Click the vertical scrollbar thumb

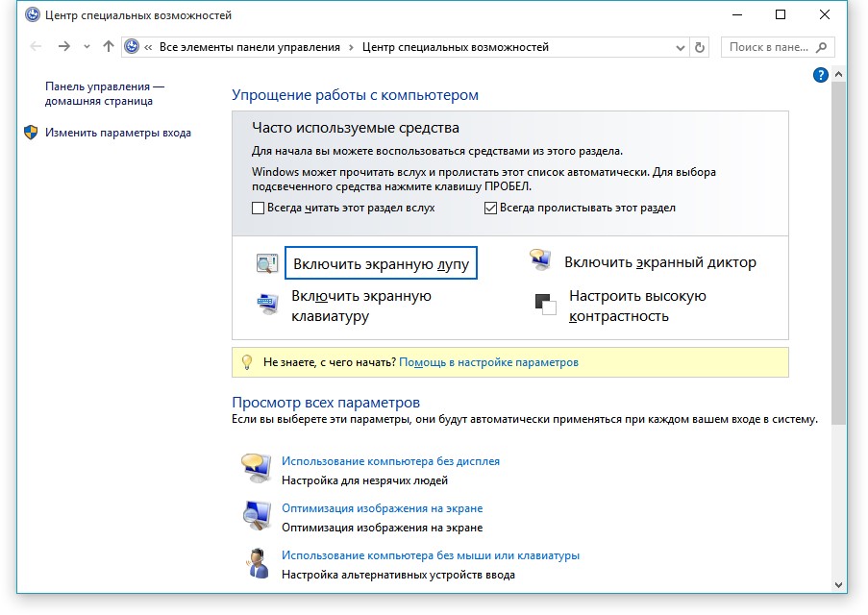coord(838,250)
